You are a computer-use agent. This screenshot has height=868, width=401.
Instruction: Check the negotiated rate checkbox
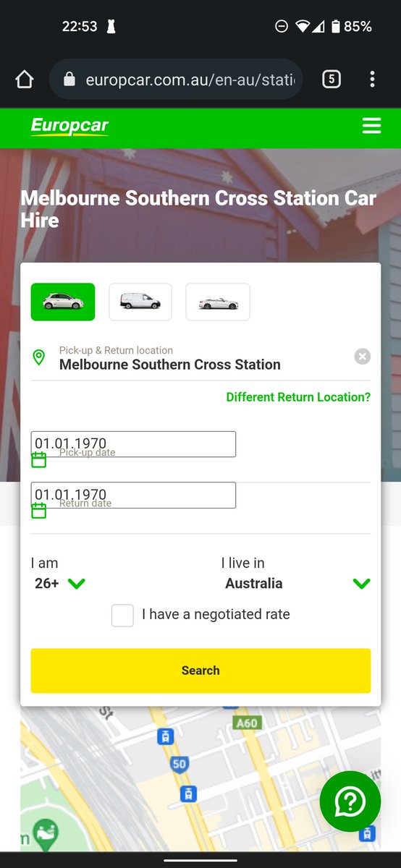122,616
